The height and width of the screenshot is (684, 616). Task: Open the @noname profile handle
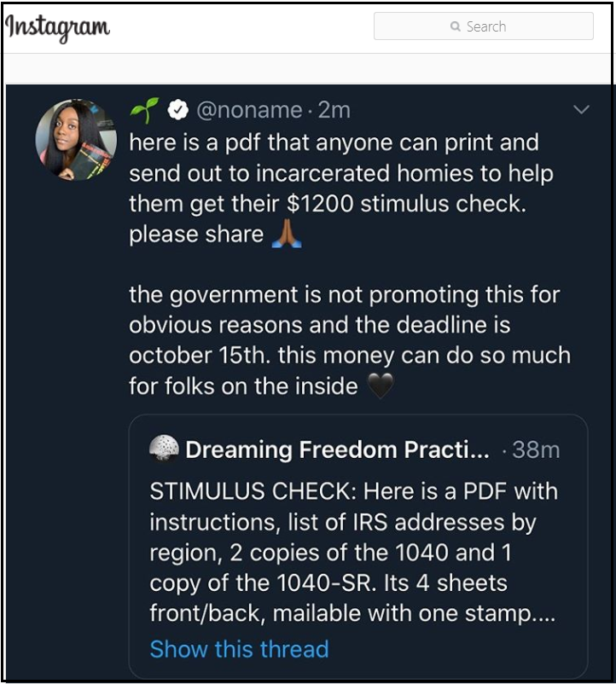[249, 110]
